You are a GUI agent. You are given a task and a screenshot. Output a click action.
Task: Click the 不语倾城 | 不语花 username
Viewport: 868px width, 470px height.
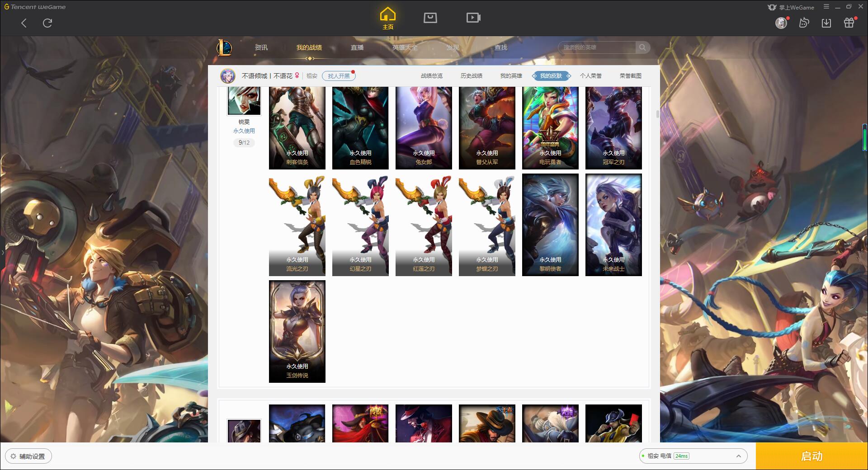[267, 76]
